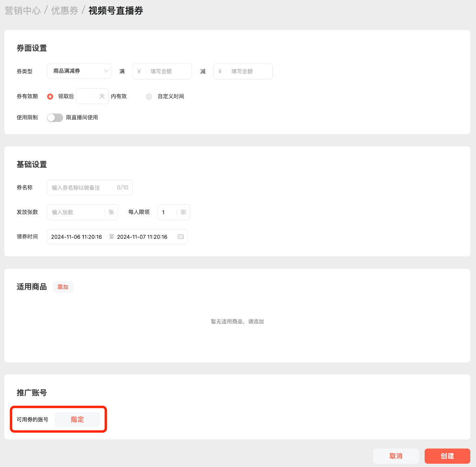Enable the 限直播间使用 toggle switch

(x=55, y=117)
